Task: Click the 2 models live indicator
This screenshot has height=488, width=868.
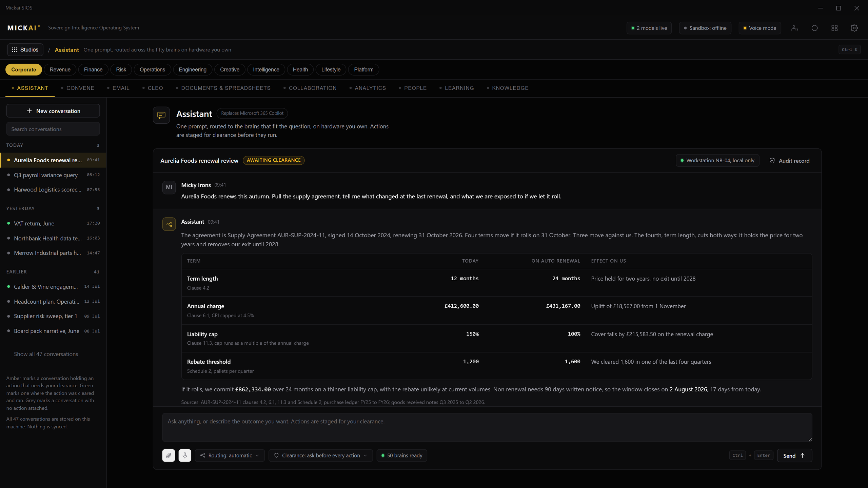Action: point(649,28)
